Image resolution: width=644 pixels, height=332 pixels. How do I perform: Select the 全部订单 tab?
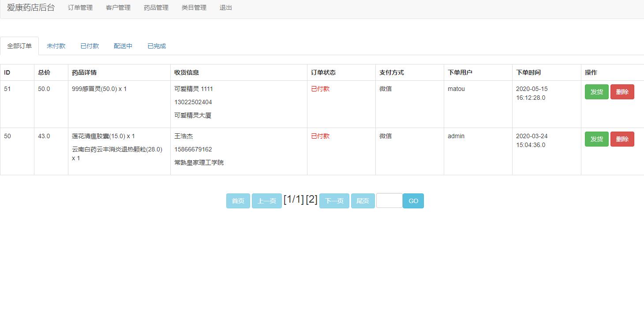click(19, 45)
